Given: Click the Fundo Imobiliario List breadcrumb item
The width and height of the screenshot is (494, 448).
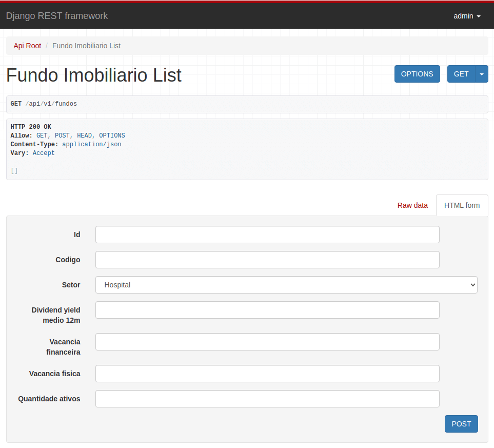Looking at the screenshot, I should [86, 46].
